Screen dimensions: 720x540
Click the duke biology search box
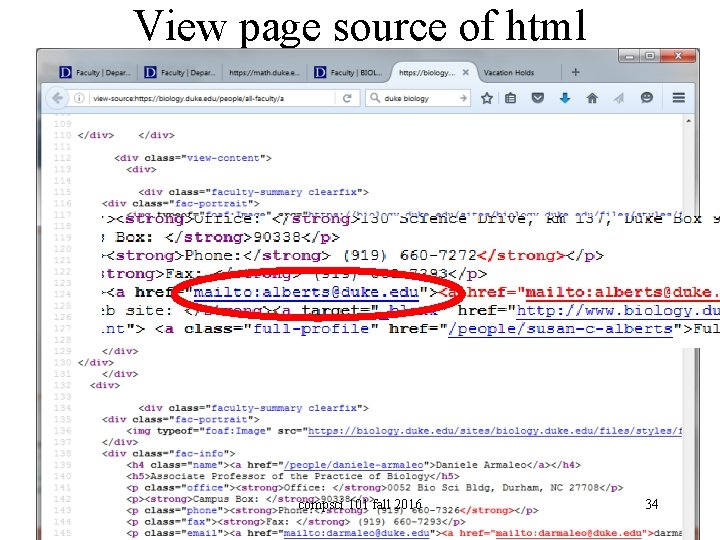coord(418,98)
